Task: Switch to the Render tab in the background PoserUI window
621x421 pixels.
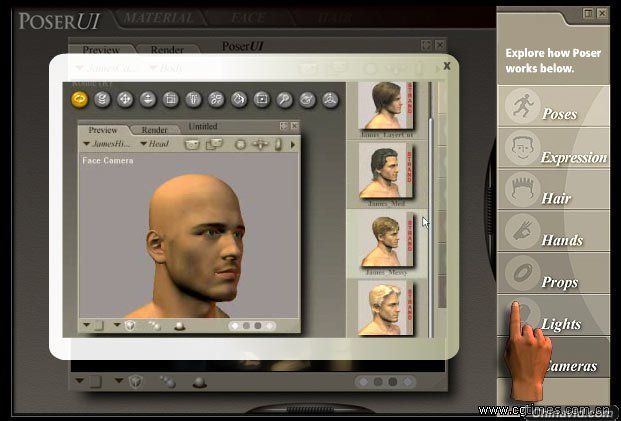Action: point(167,50)
